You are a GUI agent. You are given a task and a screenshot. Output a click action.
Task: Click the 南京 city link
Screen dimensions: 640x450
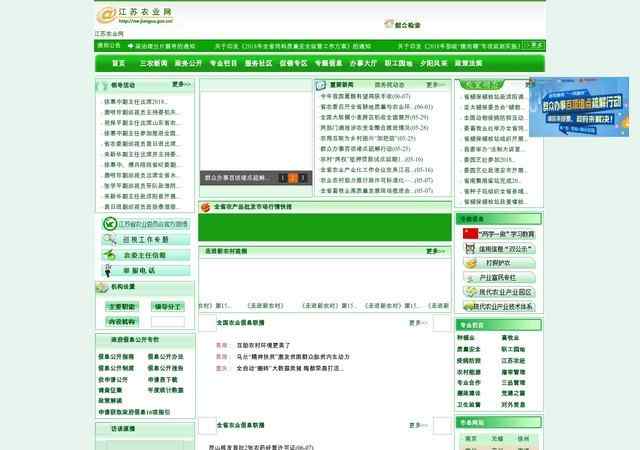[x=471, y=439]
